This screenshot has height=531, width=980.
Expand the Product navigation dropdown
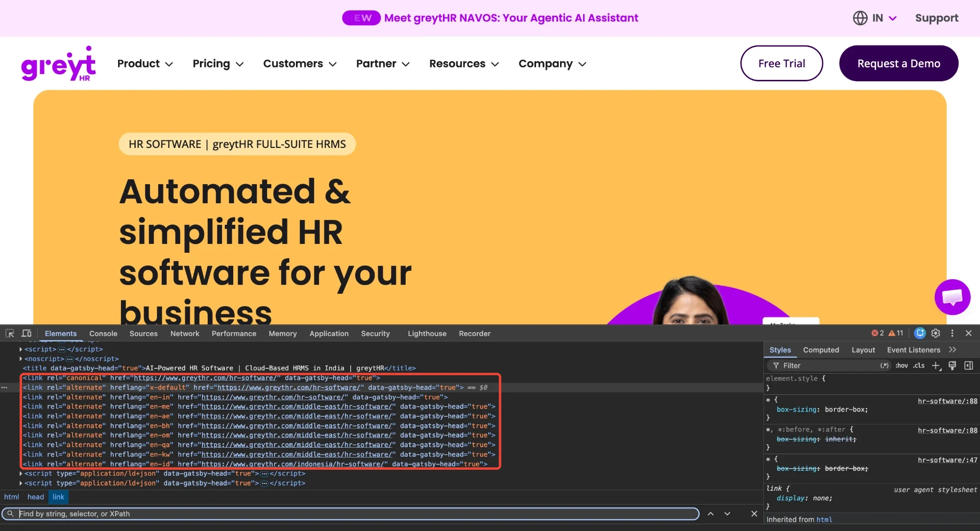145,64
